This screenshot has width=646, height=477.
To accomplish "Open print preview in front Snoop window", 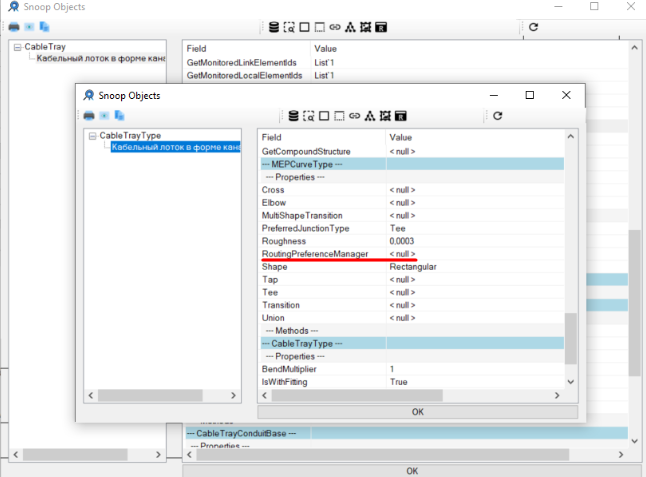I will (104, 116).
